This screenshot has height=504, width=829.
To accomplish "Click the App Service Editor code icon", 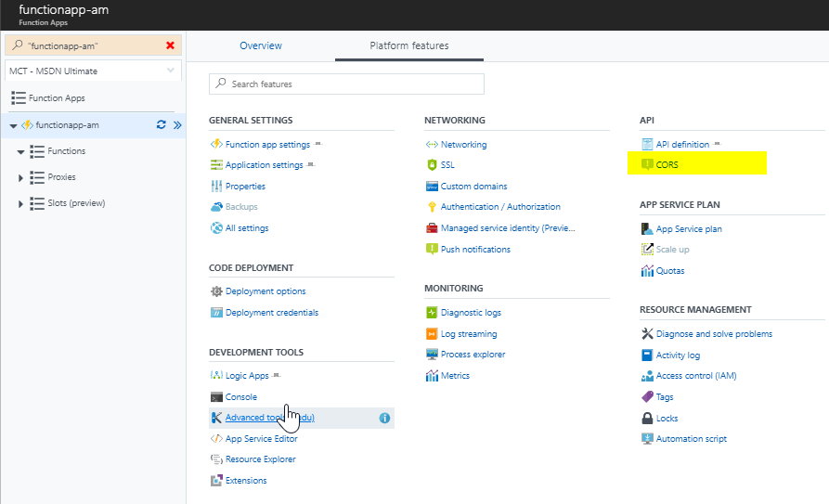I will (216, 438).
